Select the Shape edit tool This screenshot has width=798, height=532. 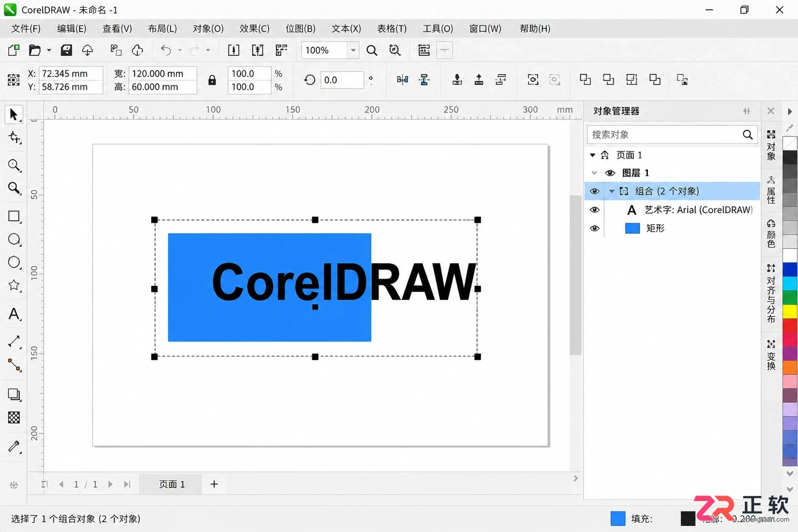point(14,138)
